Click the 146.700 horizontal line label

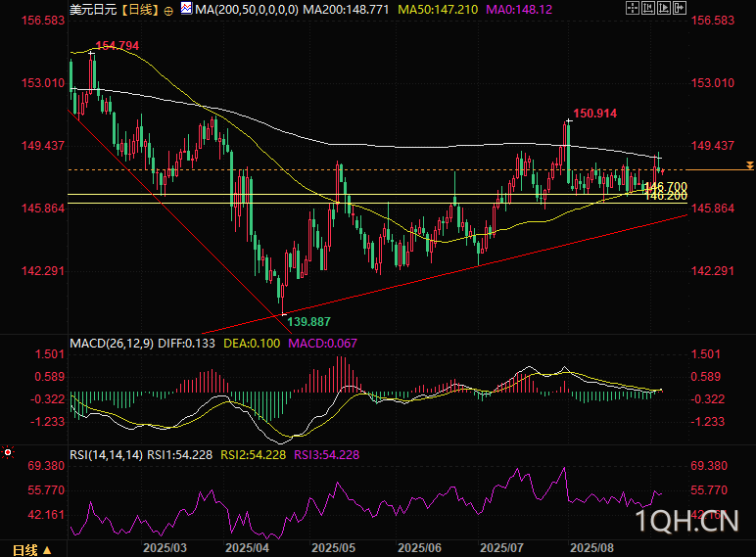click(x=666, y=187)
